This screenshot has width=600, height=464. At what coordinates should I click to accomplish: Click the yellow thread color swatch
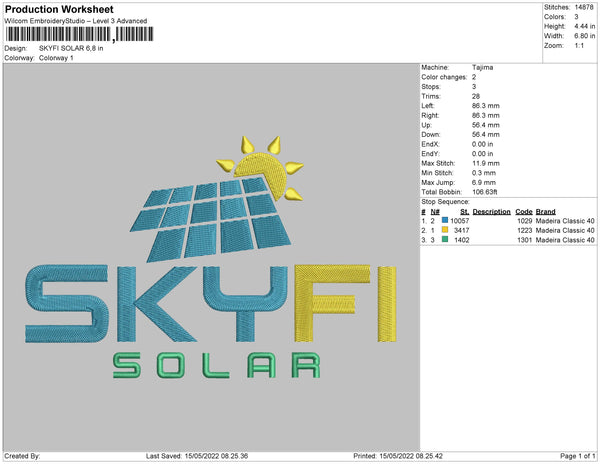[444, 230]
